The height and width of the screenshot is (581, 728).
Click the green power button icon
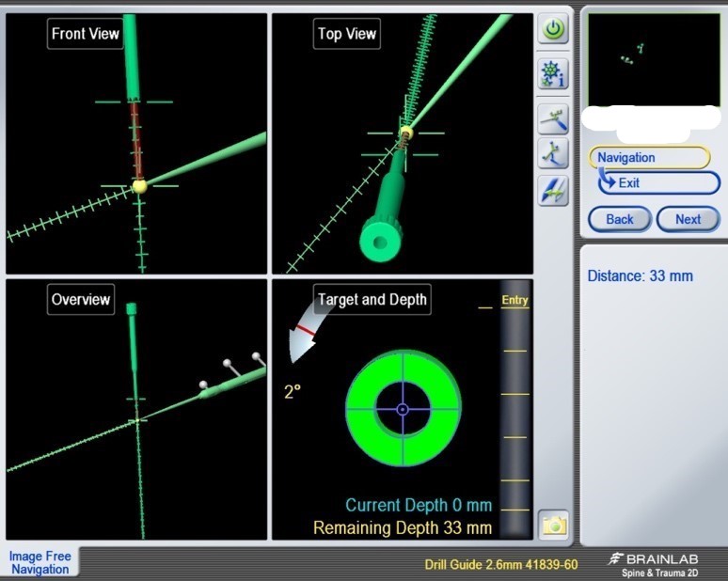pyautogui.click(x=553, y=29)
